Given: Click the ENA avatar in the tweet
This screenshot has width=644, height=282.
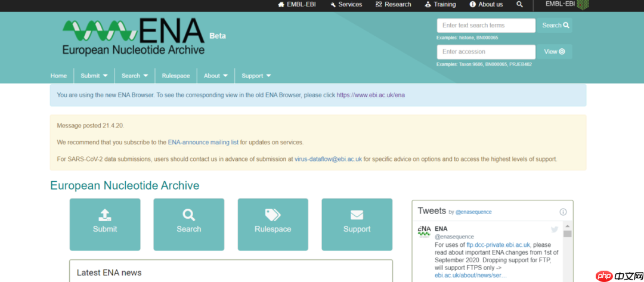Looking at the screenshot, I should click(x=424, y=231).
